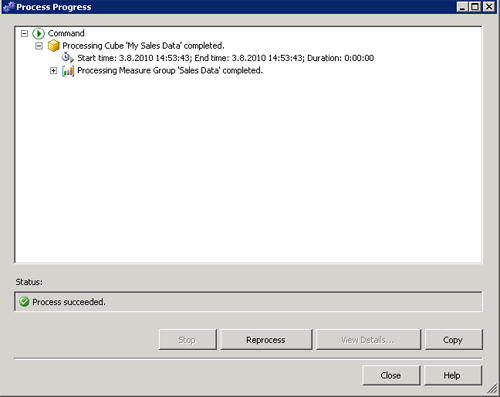Click the resize grip at window corner

492,388
